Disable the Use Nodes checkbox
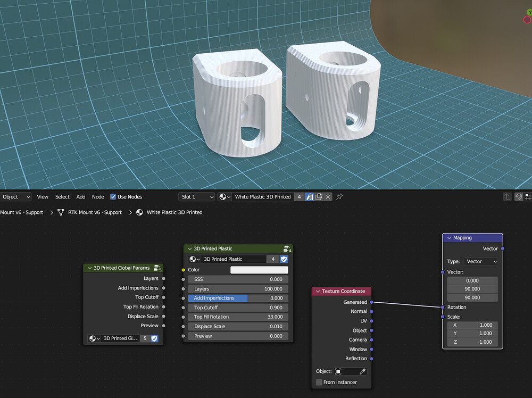This screenshot has width=532, height=398. 113,196
